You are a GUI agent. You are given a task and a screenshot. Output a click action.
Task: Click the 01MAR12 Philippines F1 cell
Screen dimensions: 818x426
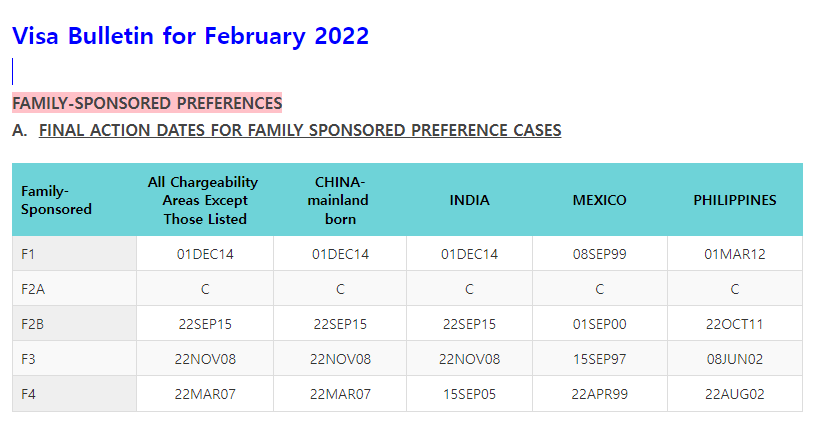pyautogui.click(x=735, y=254)
